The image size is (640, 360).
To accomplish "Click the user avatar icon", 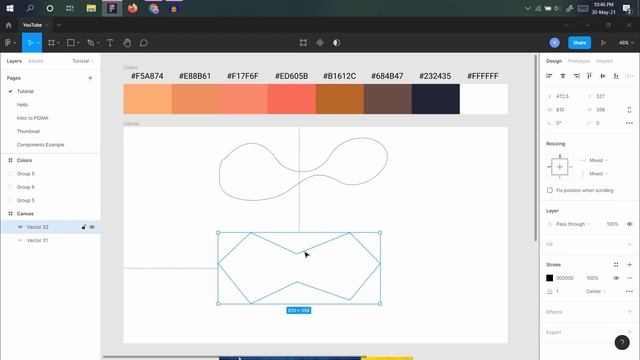I will coord(554,42).
